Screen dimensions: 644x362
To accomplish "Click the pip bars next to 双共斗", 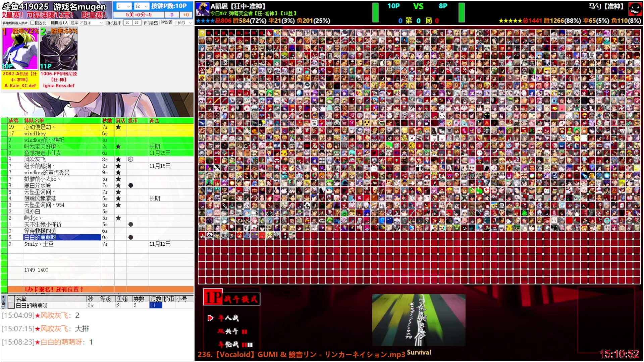I will tap(244, 331).
